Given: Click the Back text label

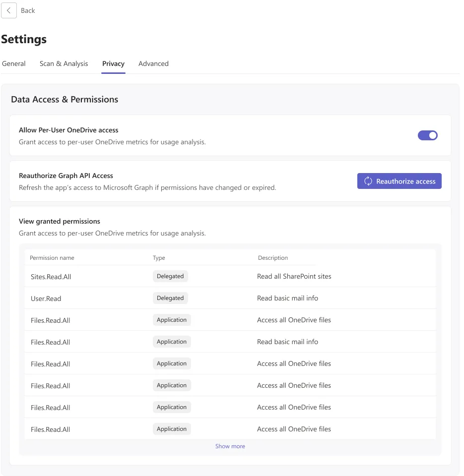Looking at the screenshot, I should click(x=28, y=10).
